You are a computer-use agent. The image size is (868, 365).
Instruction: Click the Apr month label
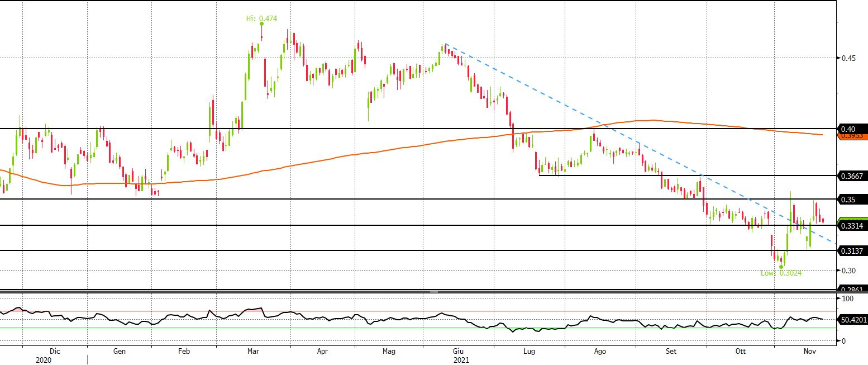point(322,352)
